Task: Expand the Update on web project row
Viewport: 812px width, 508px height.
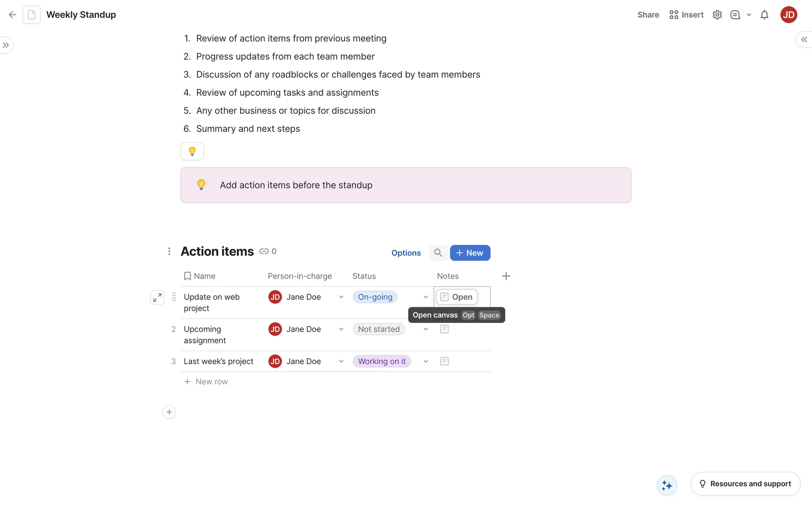Action: pyautogui.click(x=157, y=297)
